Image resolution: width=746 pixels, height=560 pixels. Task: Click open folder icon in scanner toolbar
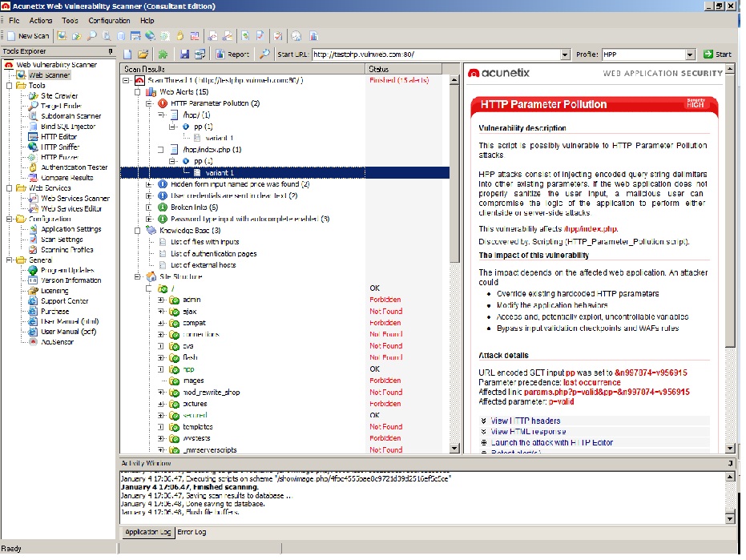tap(143, 54)
